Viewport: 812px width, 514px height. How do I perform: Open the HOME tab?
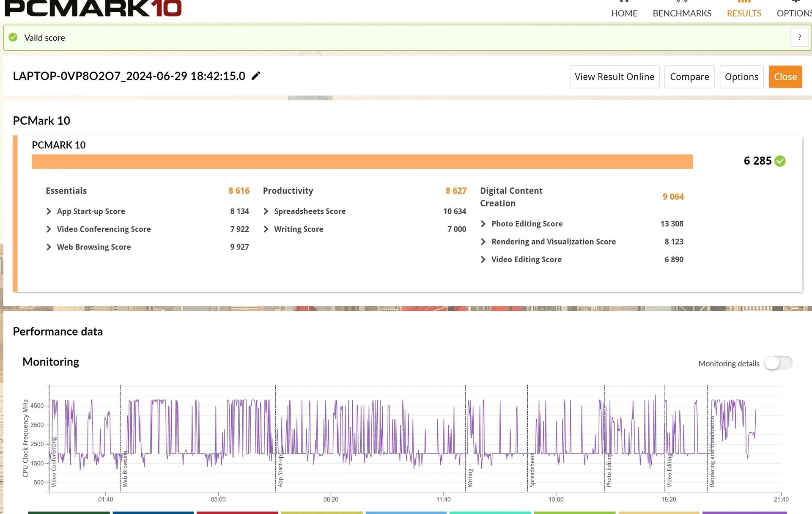point(624,13)
